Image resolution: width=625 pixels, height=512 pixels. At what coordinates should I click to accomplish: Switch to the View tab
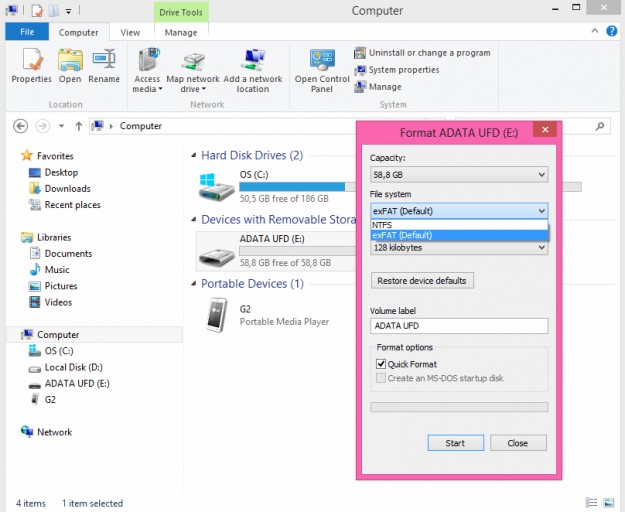point(130,32)
